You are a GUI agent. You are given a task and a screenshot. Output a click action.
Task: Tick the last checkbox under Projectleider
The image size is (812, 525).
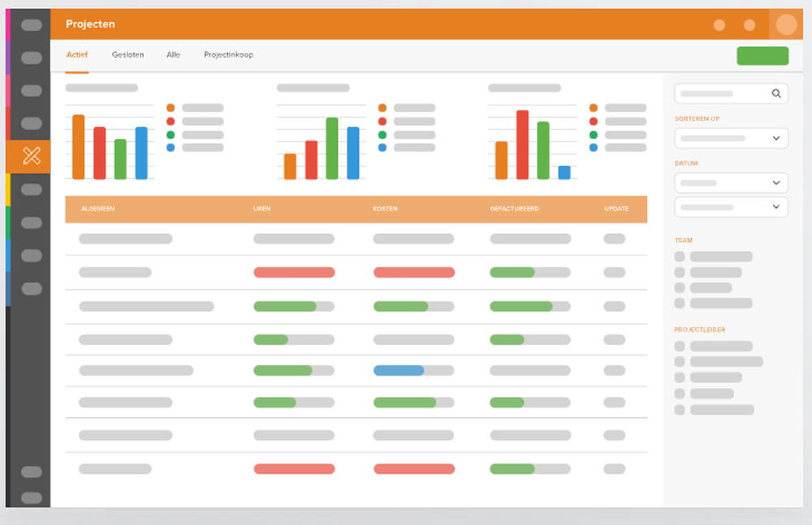click(680, 410)
